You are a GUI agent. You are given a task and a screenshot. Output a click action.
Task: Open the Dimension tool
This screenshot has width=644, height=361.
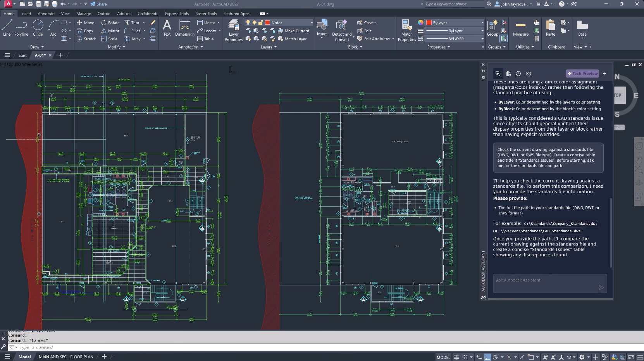click(185, 28)
